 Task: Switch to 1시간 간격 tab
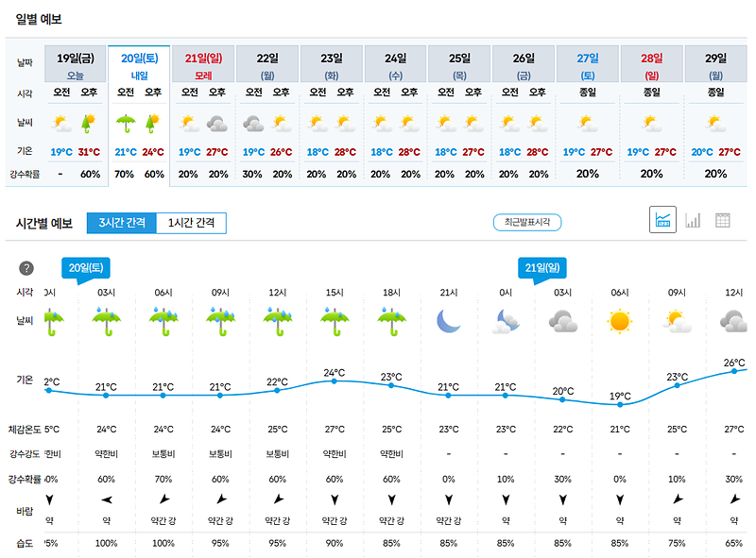[191, 223]
